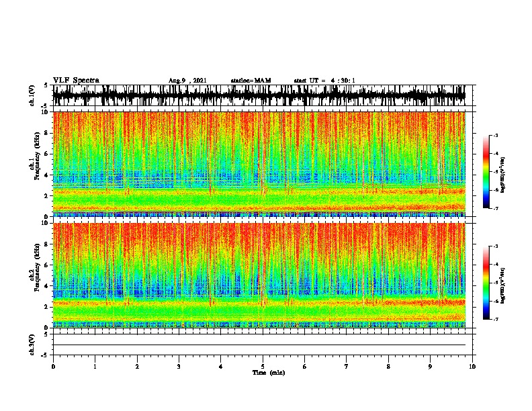
Task: Click the ch.1 "Frequency (kHz)" axis label
Action: (x=37, y=156)
